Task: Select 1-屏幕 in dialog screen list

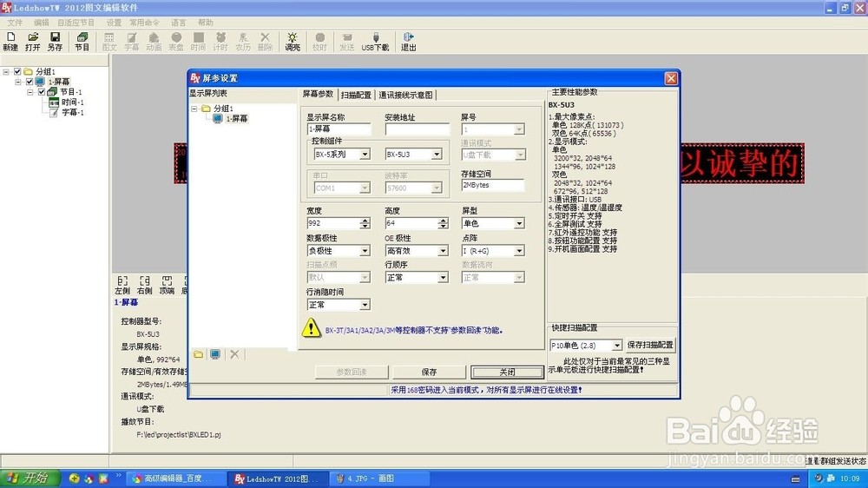Action: click(236, 119)
